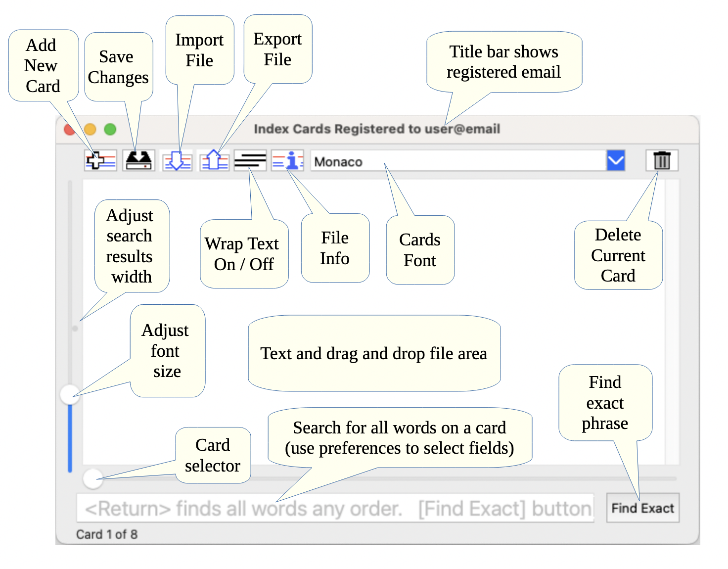Click the font size slider knob

70,394
